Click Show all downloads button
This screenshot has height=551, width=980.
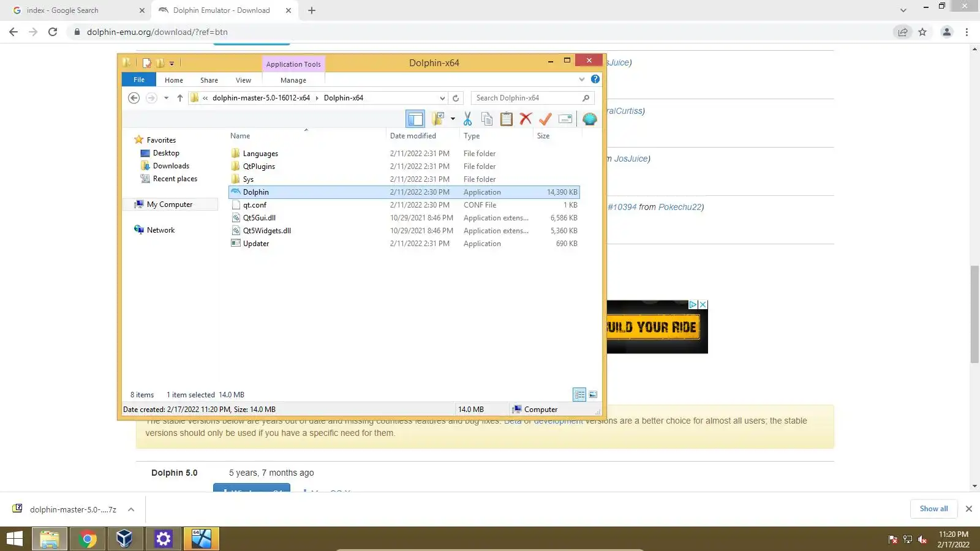933,509
